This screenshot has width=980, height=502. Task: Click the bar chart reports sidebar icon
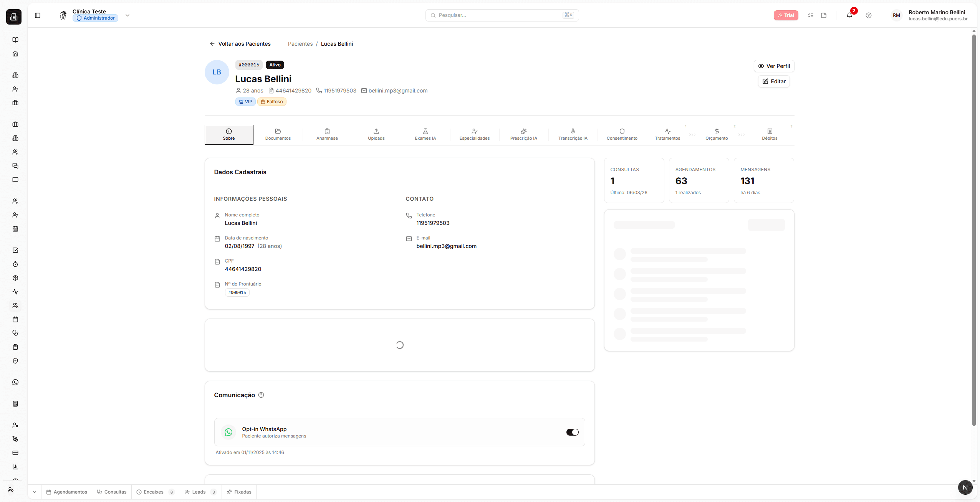point(15,467)
